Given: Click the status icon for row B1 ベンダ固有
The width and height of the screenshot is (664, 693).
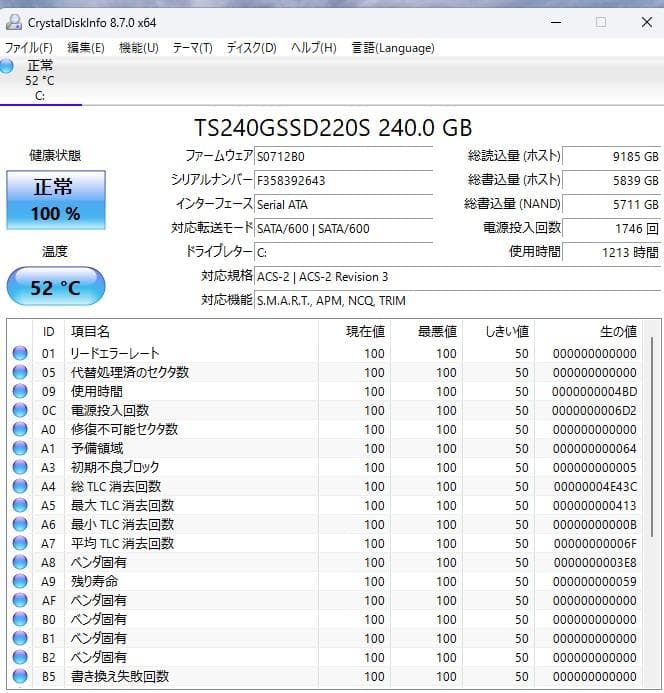Looking at the screenshot, I should pyautogui.click(x=20, y=638).
